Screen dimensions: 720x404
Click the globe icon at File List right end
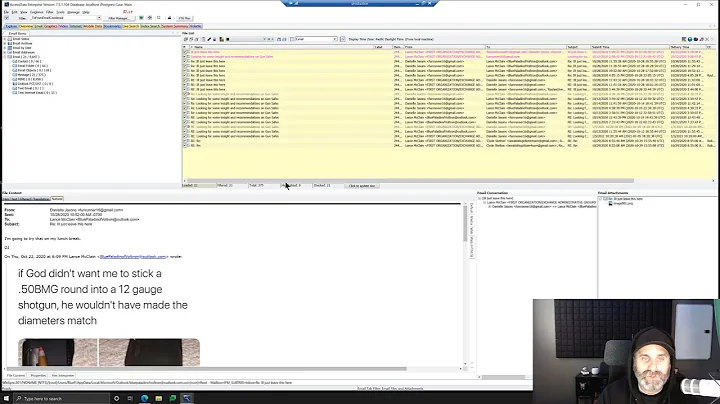click(x=690, y=39)
